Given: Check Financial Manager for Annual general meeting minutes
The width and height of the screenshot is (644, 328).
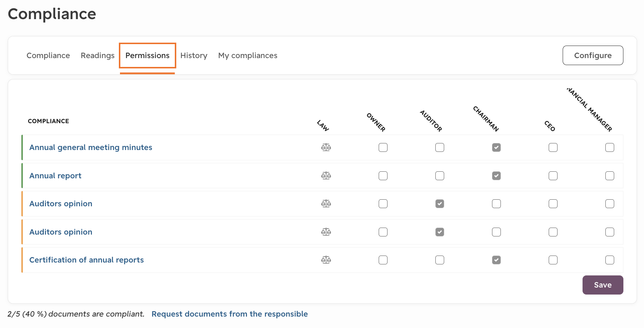Looking at the screenshot, I should [610, 147].
